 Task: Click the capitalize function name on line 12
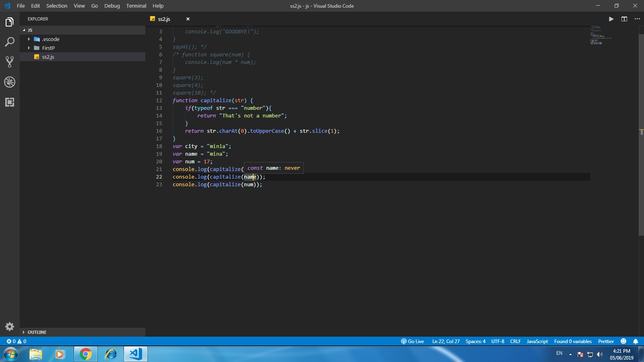(x=216, y=101)
